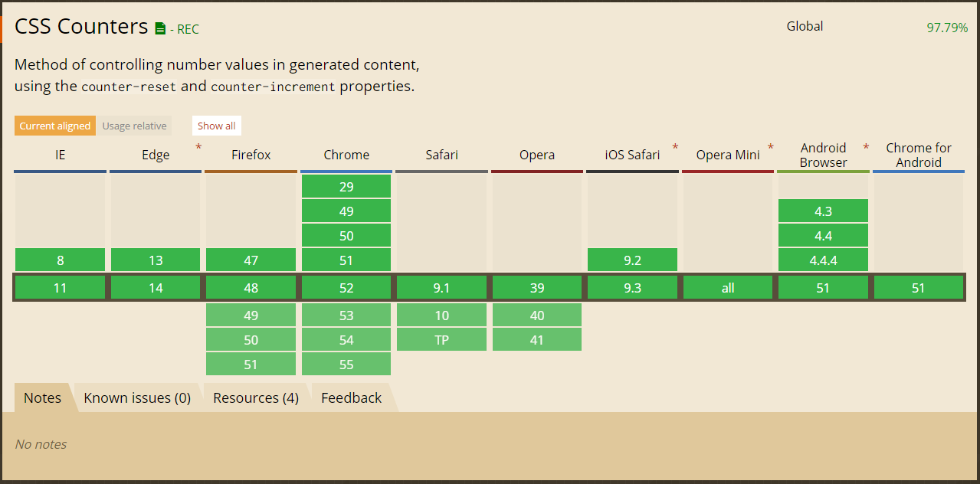The width and height of the screenshot is (980, 484).
Task: Switch to Usage relative view
Action: tap(134, 126)
